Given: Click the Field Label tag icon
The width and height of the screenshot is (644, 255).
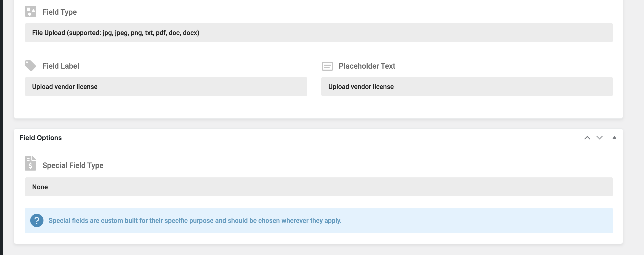Looking at the screenshot, I should click(x=30, y=66).
